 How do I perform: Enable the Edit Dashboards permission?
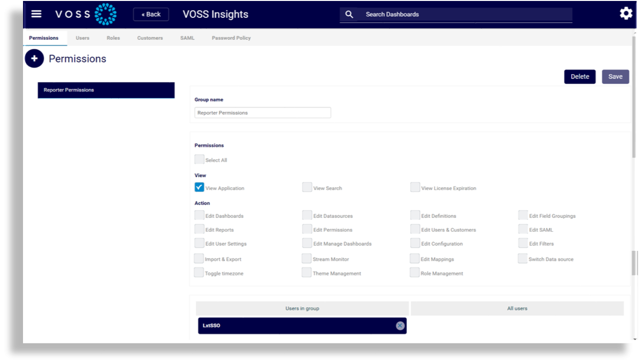click(199, 216)
